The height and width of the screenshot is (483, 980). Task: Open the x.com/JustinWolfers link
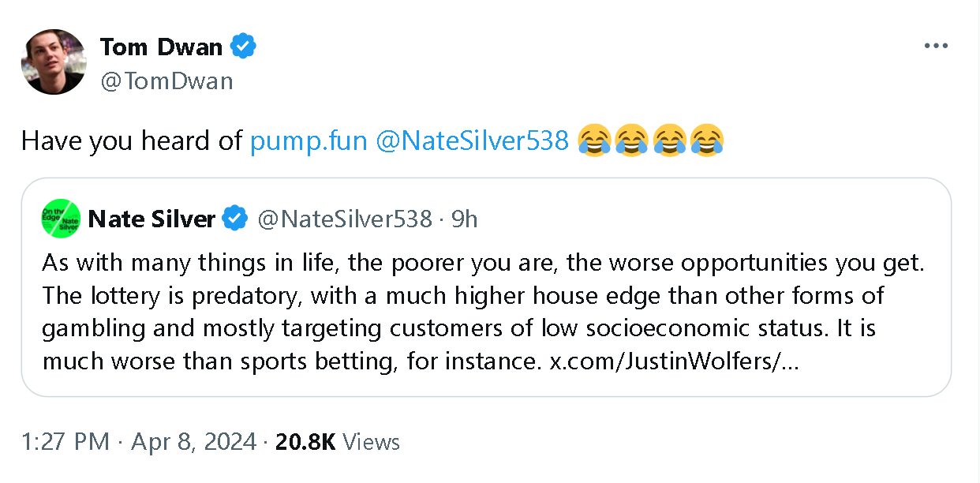coord(673,363)
